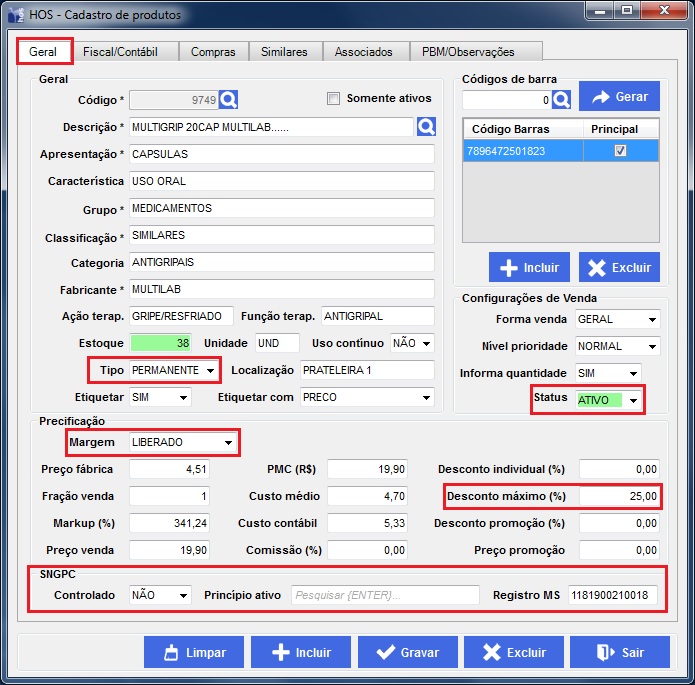Open the Forma venda dropdown
695x685 pixels.
pos(651,320)
